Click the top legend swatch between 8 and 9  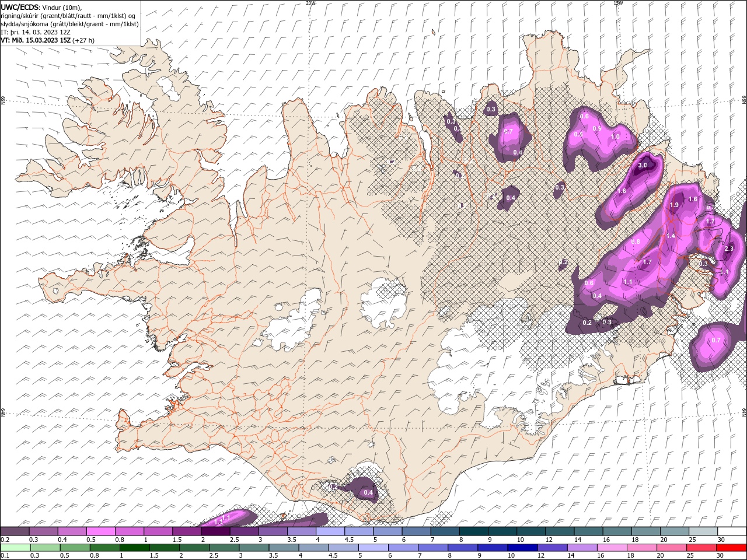coord(474,531)
